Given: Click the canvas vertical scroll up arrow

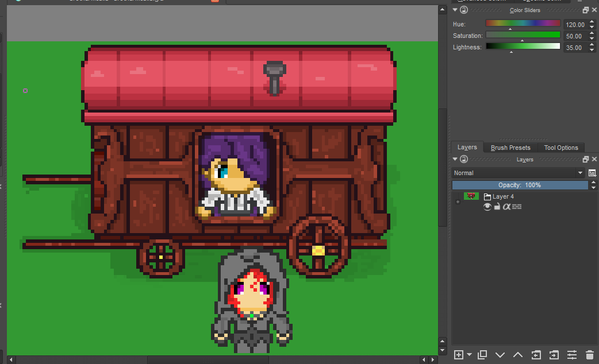Looking at the screenshot, I should (x=443, y=10).
